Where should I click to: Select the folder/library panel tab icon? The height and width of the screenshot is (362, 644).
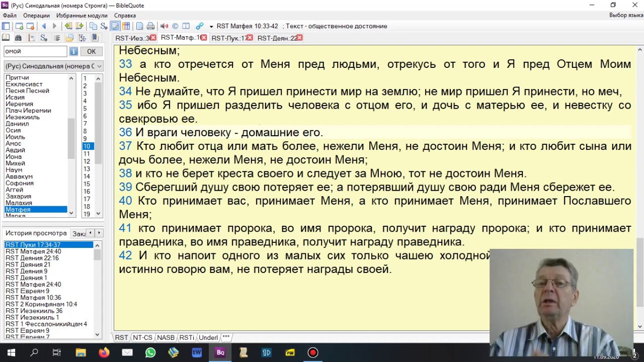(x=69, y=38)
